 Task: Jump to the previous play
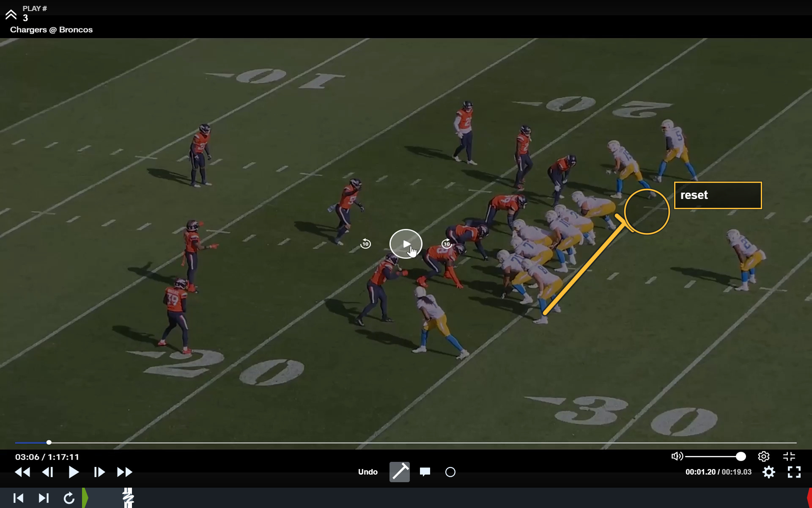[x=18, y=498]
